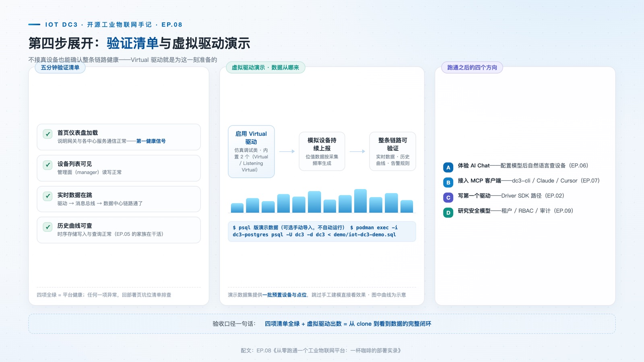Click the text Driver SDK 路径（EP.02）
644x362 pixels.
click(533, 195)
